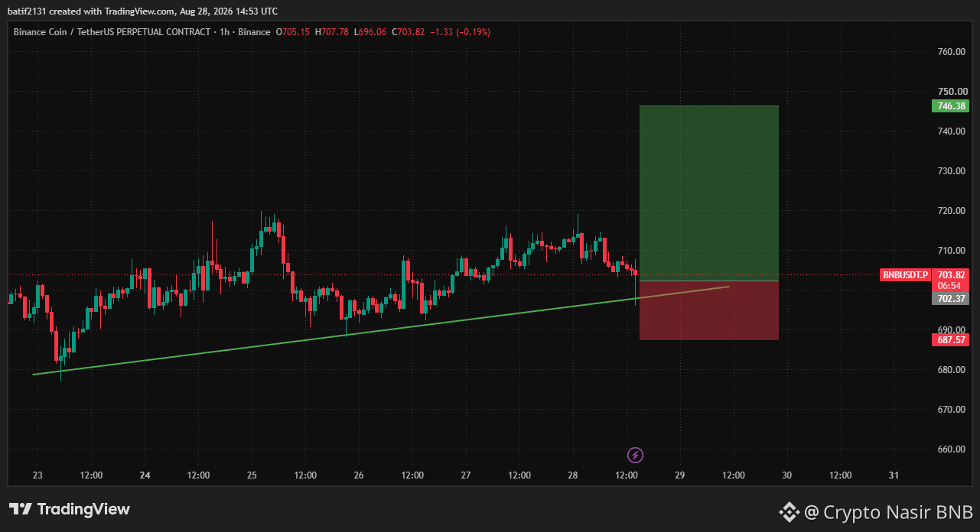Click the 703.82 current price label

tap(951, 274)
